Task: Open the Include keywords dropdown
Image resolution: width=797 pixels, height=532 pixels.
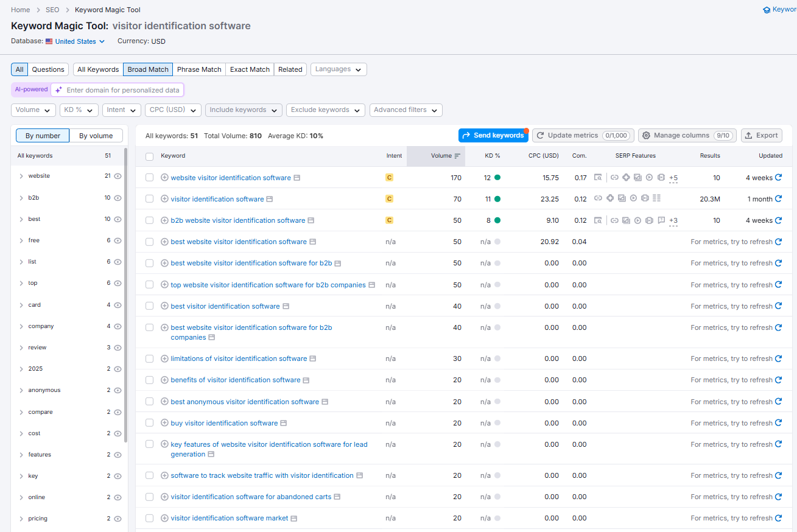Action: click(244, 110)
